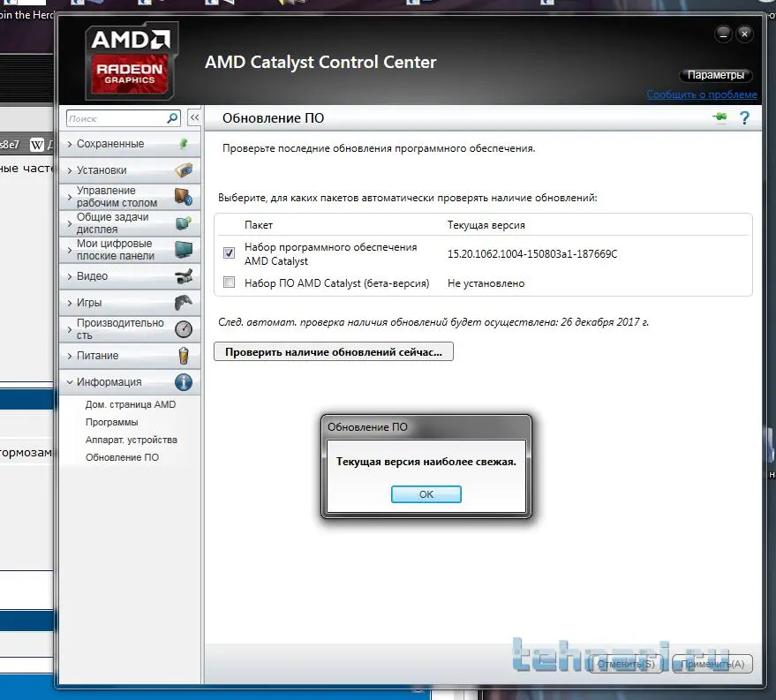Click the Применить button
Image resolution: width=776 pixels, height=700 pixels.
(x=712, y=664)
